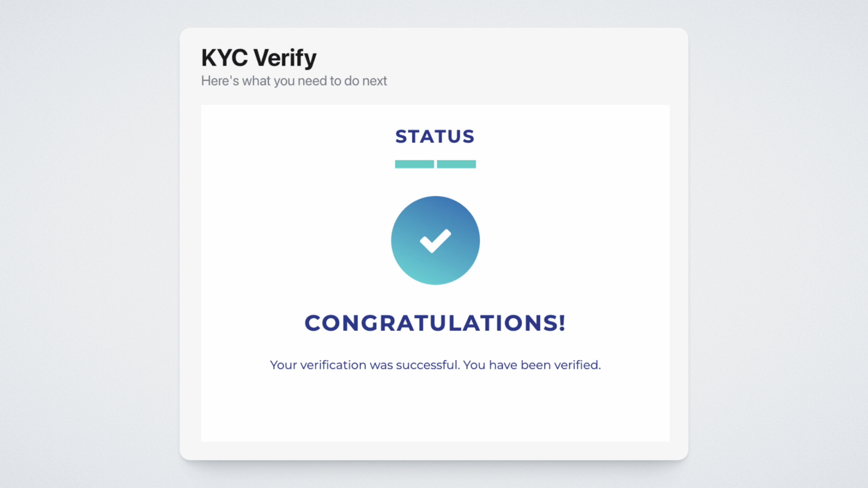Click the word "what" in the subtitle
Screen dimensions: 868x488
tap(256, 81)
